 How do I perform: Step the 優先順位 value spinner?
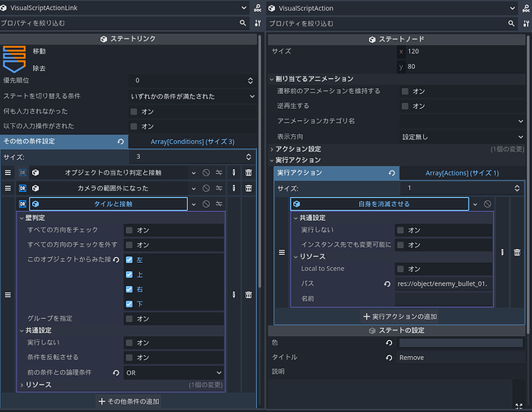click(x=250, y=81)
